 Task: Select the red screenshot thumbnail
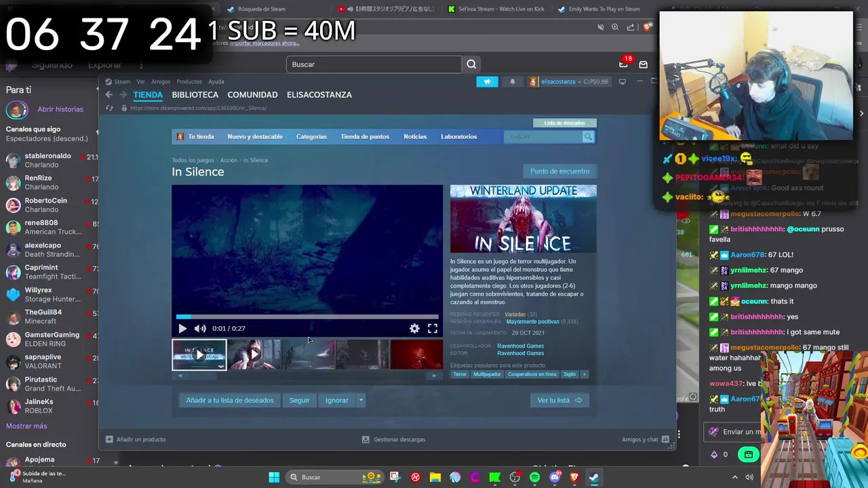click(416, 354)
